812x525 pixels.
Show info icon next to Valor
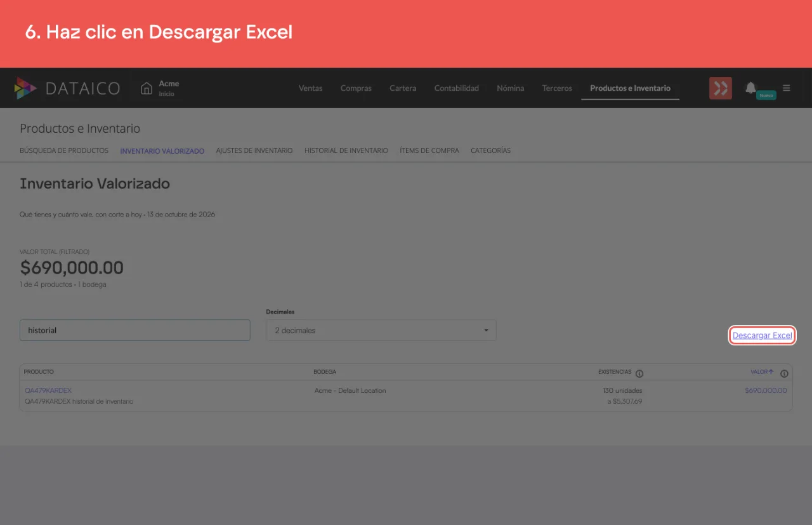(784, 373)
